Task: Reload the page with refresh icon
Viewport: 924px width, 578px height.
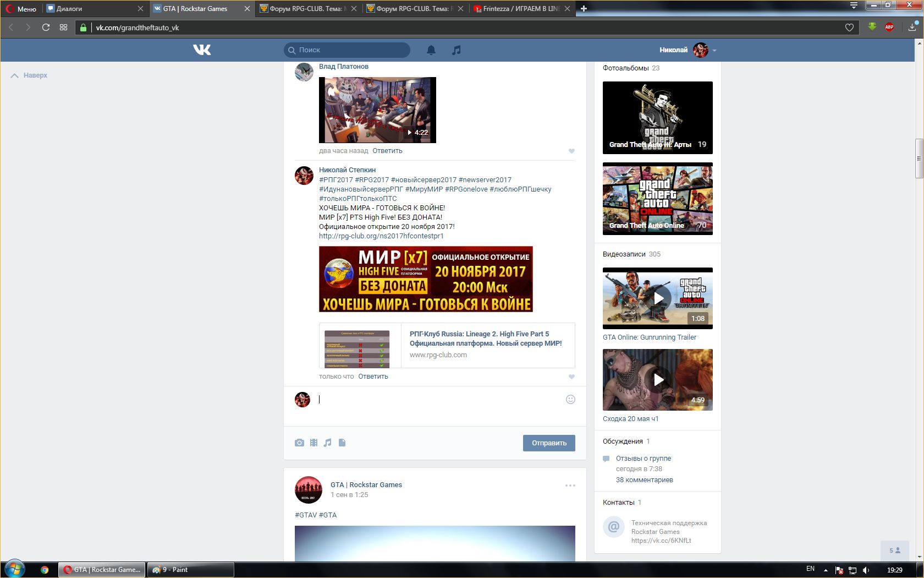Action: pyautogui.click(x=46, y=27)
